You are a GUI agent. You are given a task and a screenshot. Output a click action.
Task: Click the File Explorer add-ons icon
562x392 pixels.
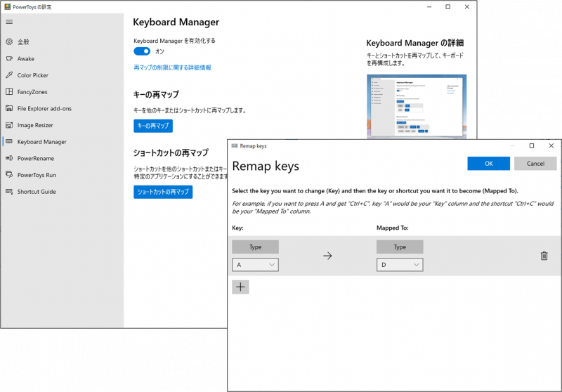coord(9,108)
